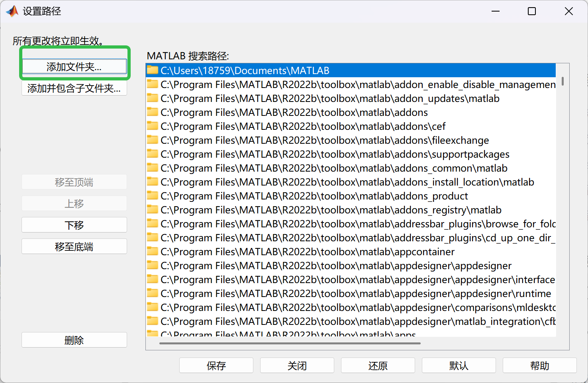Save path changes with 保存 button
The width and height of the screenshot is (588, 383).
pos(216,365)
